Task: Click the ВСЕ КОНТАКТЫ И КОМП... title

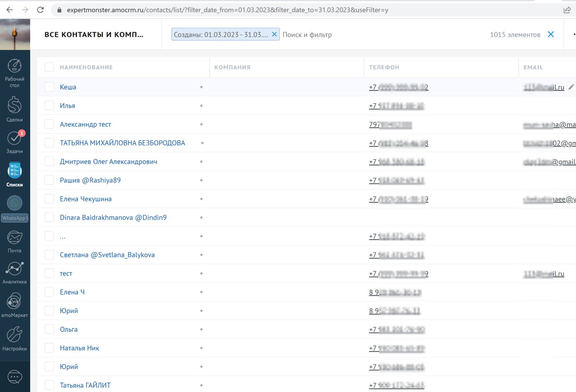Action: click(94, 35)
